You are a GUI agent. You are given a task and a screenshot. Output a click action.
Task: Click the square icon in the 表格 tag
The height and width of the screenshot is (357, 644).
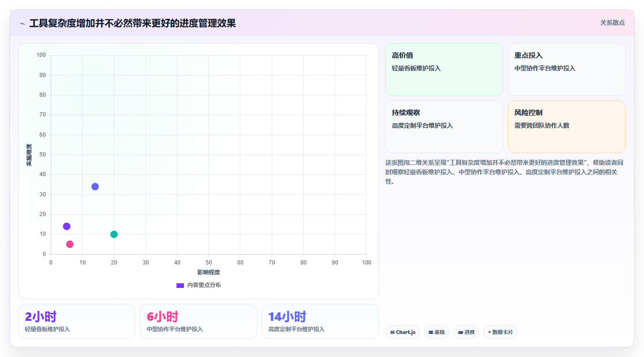431,332
